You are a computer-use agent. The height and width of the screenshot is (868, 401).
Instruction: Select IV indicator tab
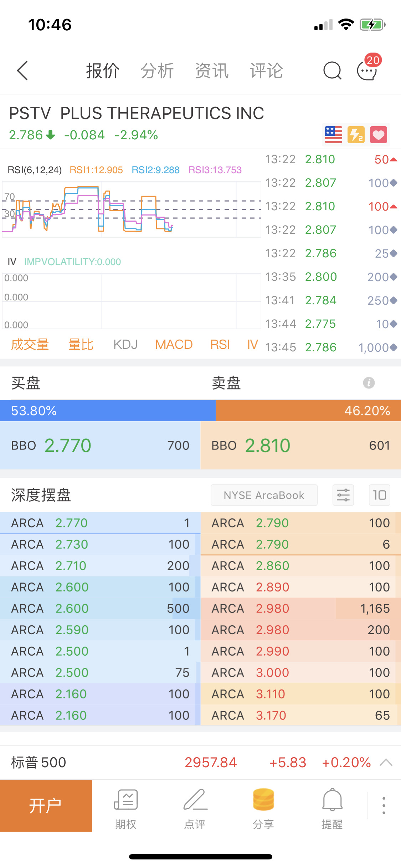click(252, 345)
